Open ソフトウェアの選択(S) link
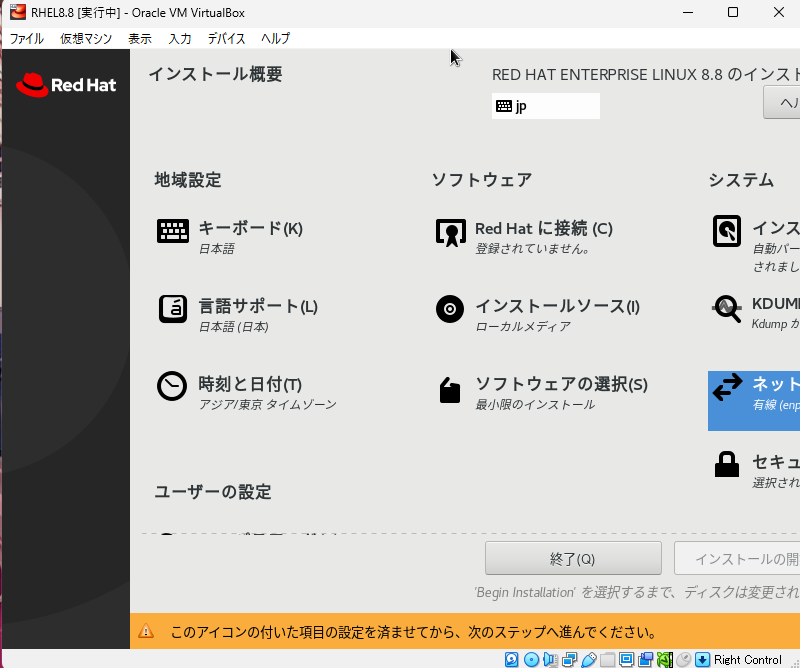 (561, 384)
